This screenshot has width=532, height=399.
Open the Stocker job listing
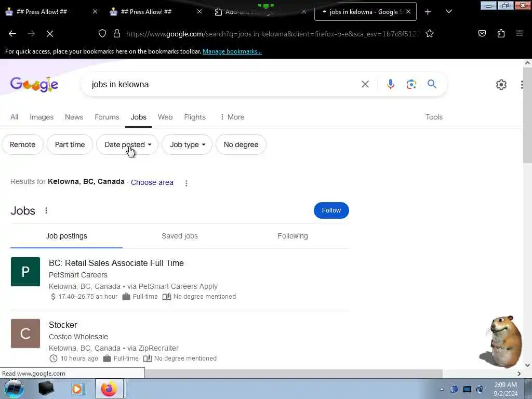(63, 325)
